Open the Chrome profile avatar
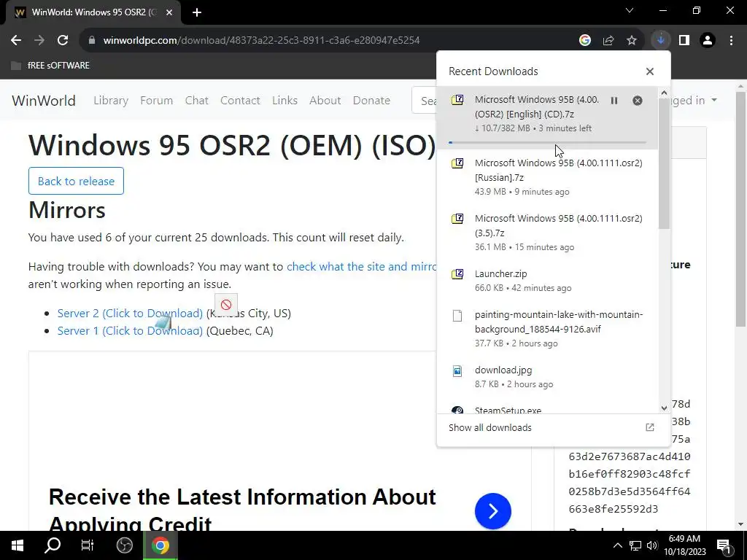This screenshot has height=560, width=747. point(708,41)
